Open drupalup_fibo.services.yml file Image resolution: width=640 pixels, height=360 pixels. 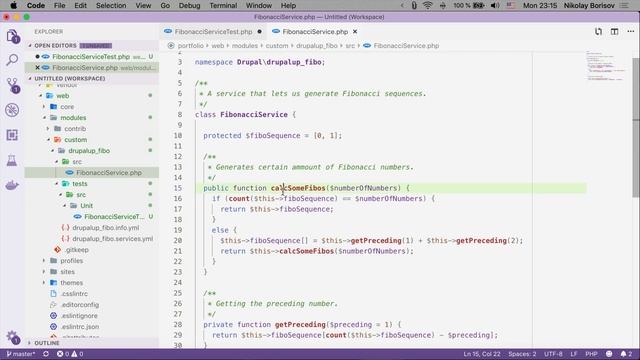coord(113,238)
